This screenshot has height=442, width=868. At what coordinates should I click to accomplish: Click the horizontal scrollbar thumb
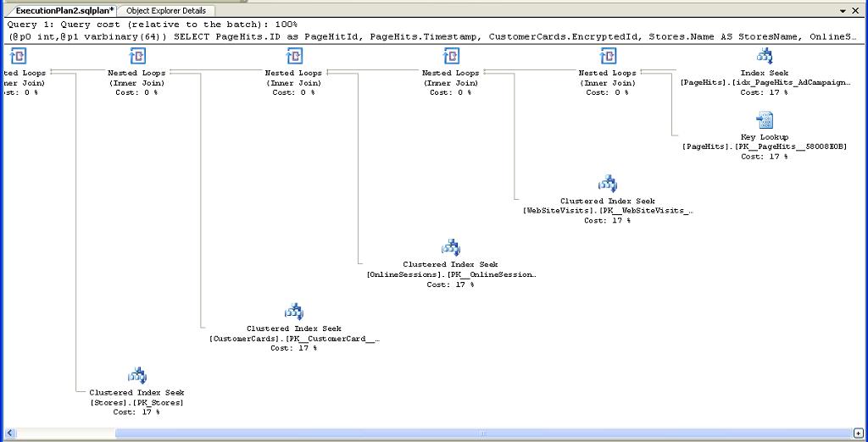click(482, 434)
